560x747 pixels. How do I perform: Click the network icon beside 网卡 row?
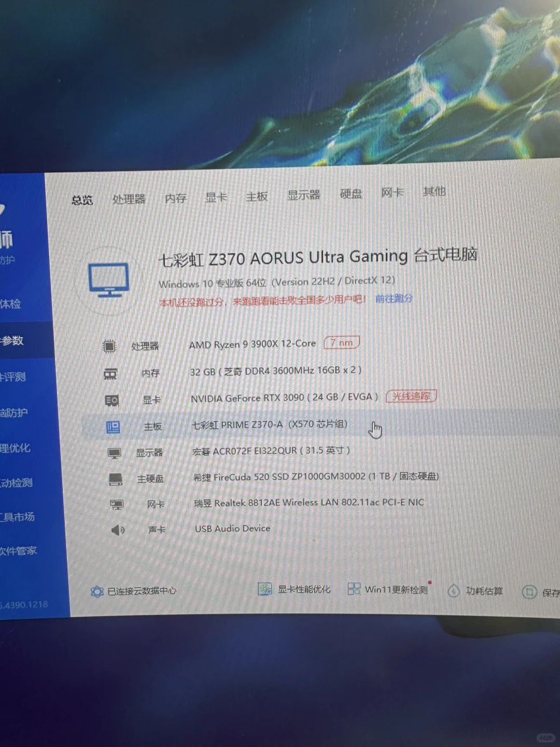point(117,504)
